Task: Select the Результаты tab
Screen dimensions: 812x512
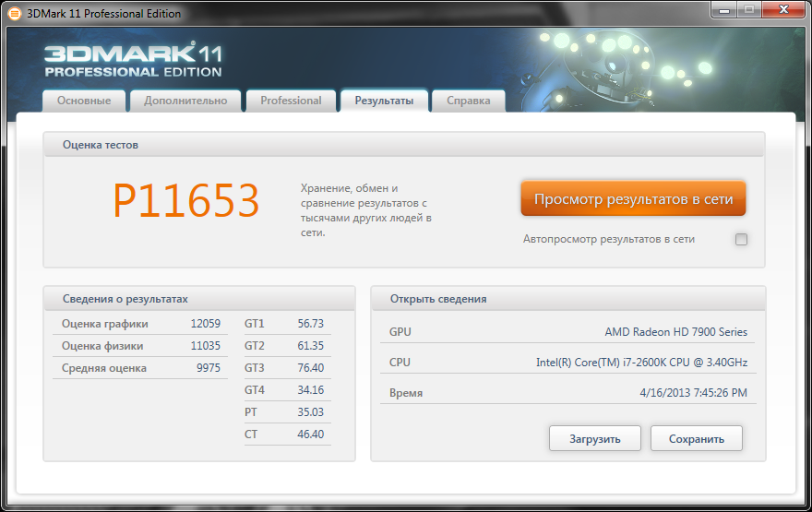Action: pyautogui.click(x=384, y=101)
